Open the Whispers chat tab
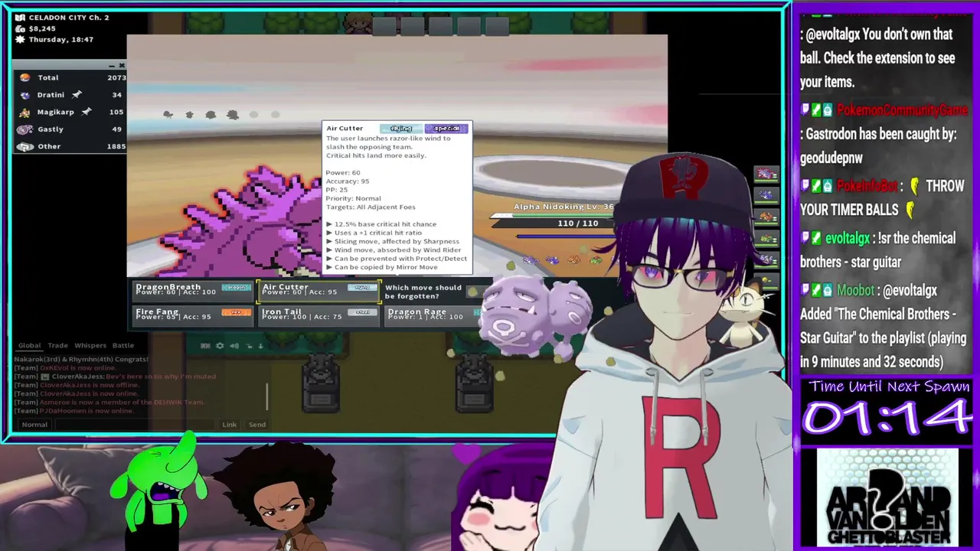Image resolution: width=980 pixels, height=551 pixels. [x=90, y=345]
